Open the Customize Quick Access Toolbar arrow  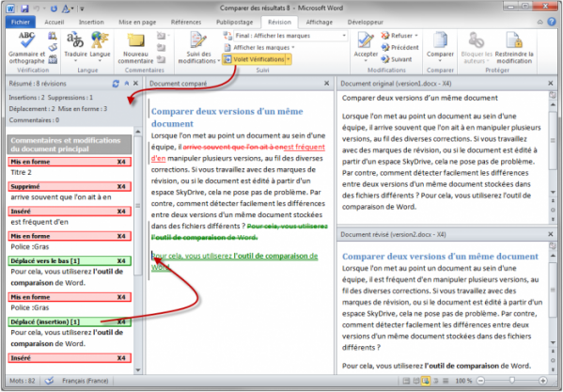[82, 8]
